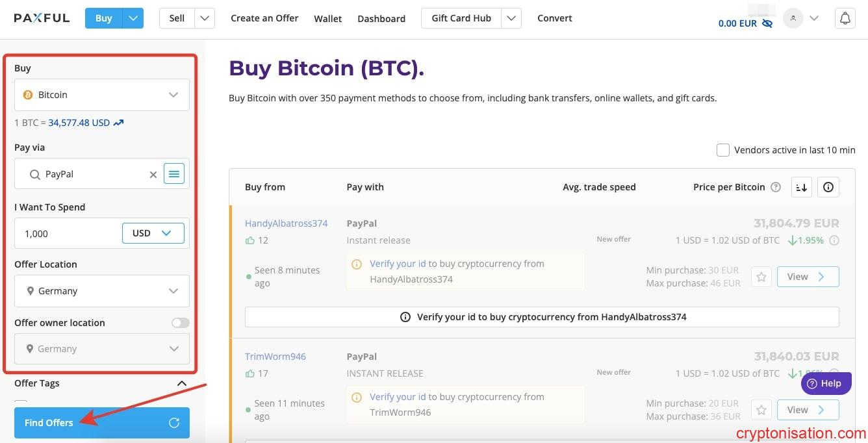Check Vendors active in last 10 min
The width and height of the screenshot is (868, 443).
(x=722, y=150)
